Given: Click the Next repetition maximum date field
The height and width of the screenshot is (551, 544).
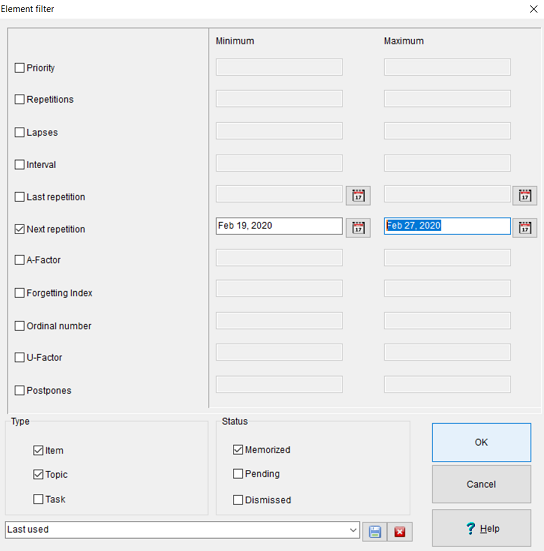Looking at the screenshot, I should click(447, 226).
